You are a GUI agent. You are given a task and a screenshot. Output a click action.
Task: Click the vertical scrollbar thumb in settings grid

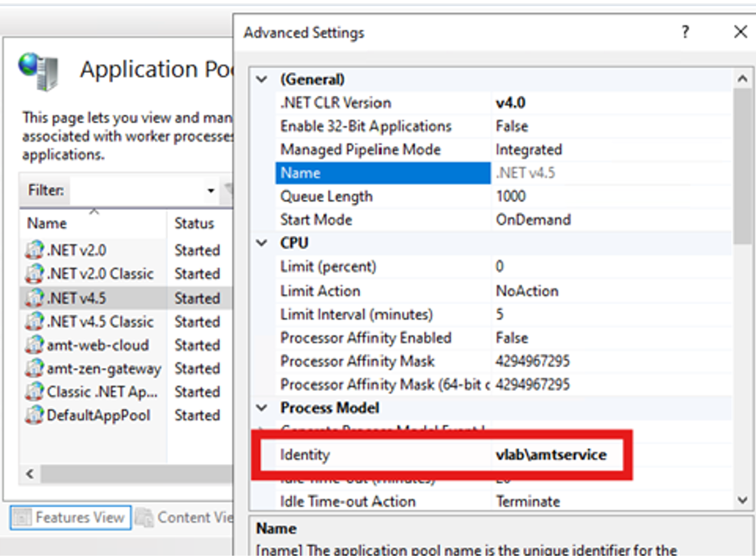click(743, 166)
